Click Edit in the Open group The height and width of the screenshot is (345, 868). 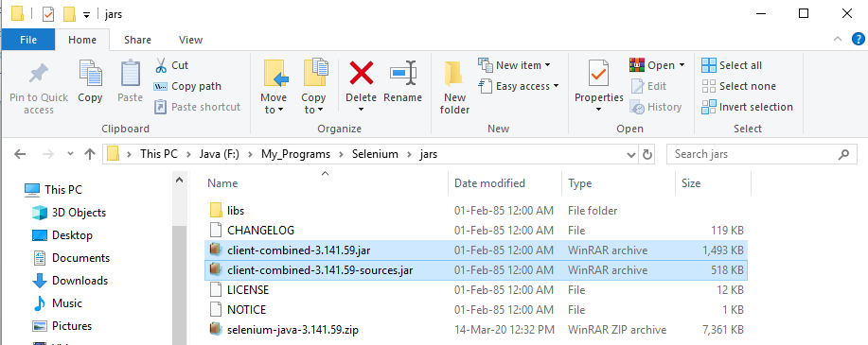tap(648, 86)
